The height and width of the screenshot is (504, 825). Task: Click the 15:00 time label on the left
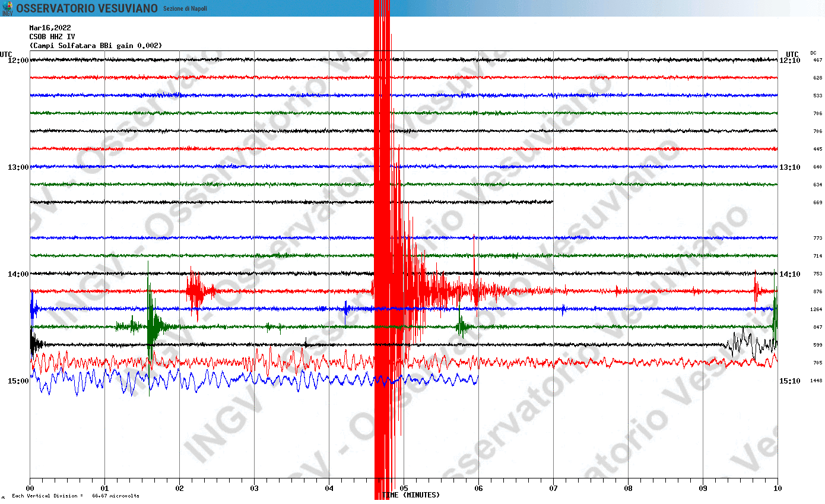(18, 381)
